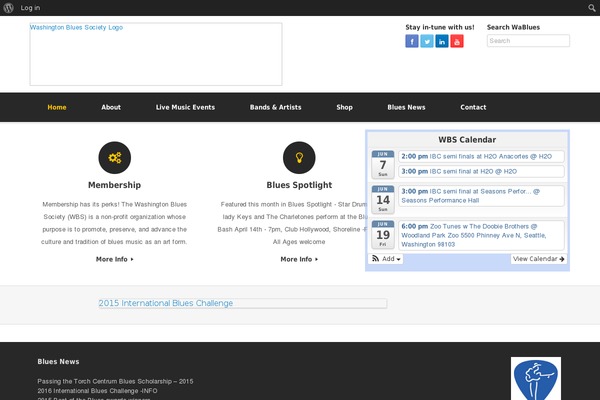Open the Seasons Performance Hall event
600x400 pixels.
[x=481, y=196]
